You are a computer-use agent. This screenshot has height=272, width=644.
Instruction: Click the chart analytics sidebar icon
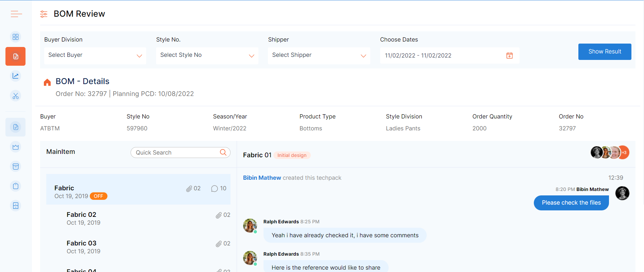[x=16, y=76]
